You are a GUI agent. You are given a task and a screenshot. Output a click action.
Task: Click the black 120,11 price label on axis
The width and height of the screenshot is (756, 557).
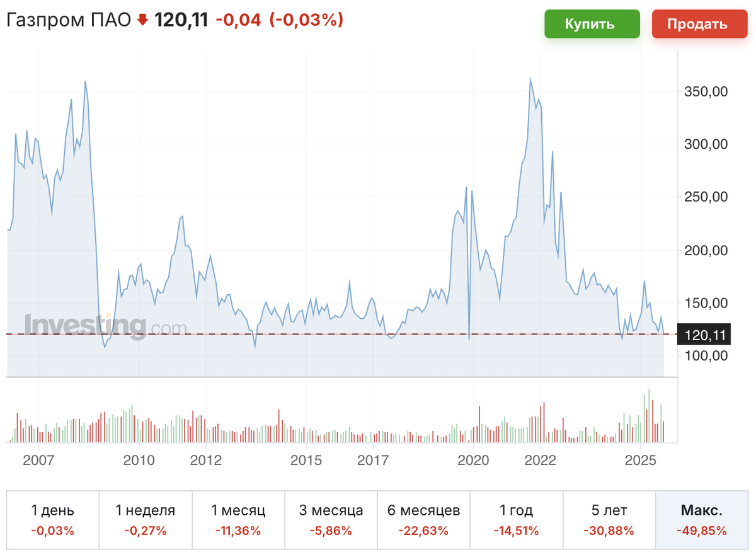(703, 335)
